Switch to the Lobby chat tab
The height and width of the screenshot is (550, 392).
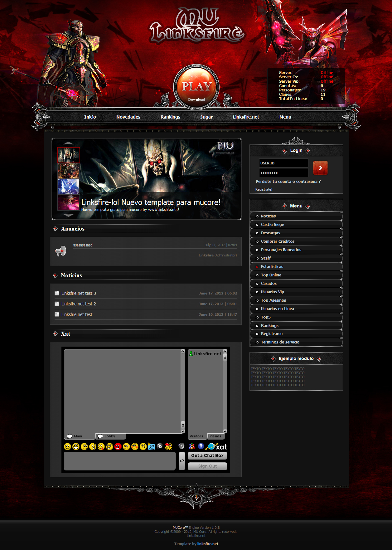click(111, 436)
